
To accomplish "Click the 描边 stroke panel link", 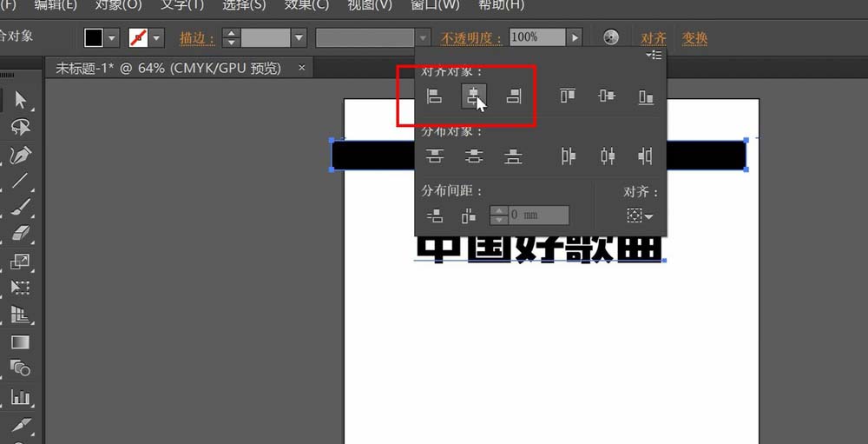I will pyautogui.click(x=197, y=38).
